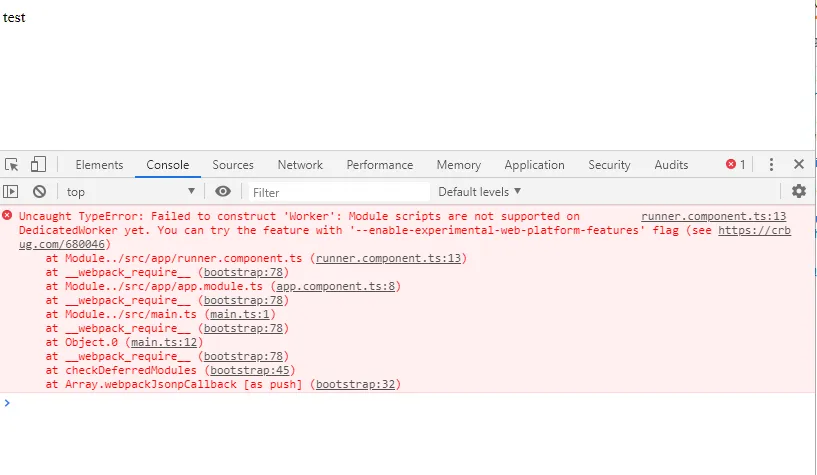Viewport: 817px width, 475px height.
Task: Open the Performance tab
Action: (x=379, y=165)
